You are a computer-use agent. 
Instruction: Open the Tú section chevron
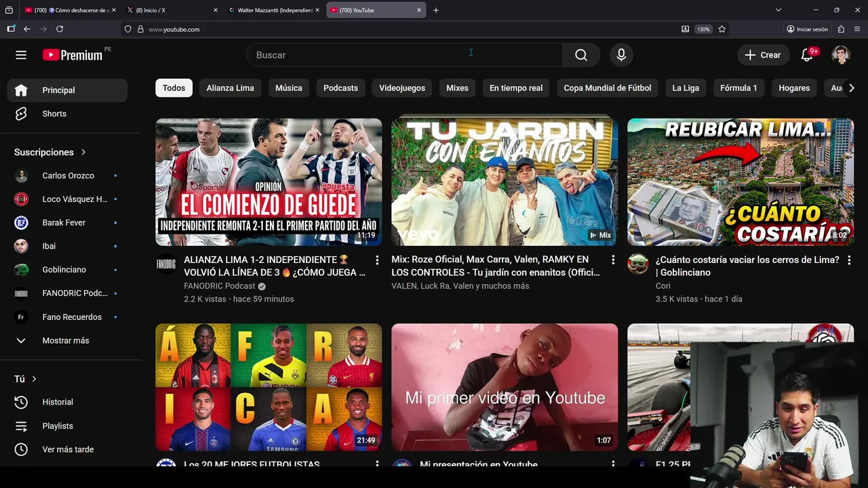34,379
